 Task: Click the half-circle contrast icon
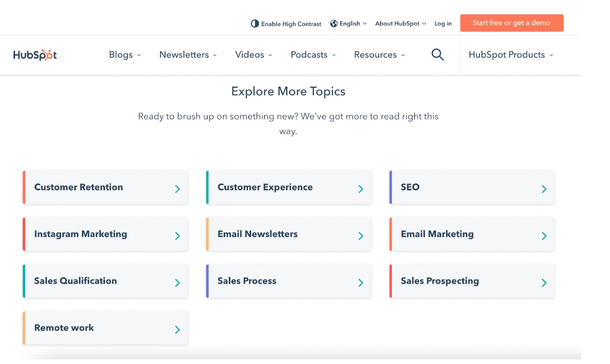[x=255, y=24]
